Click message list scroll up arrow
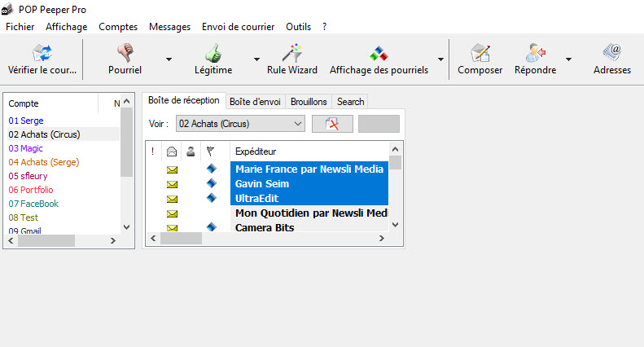 (x=395, y=149)
